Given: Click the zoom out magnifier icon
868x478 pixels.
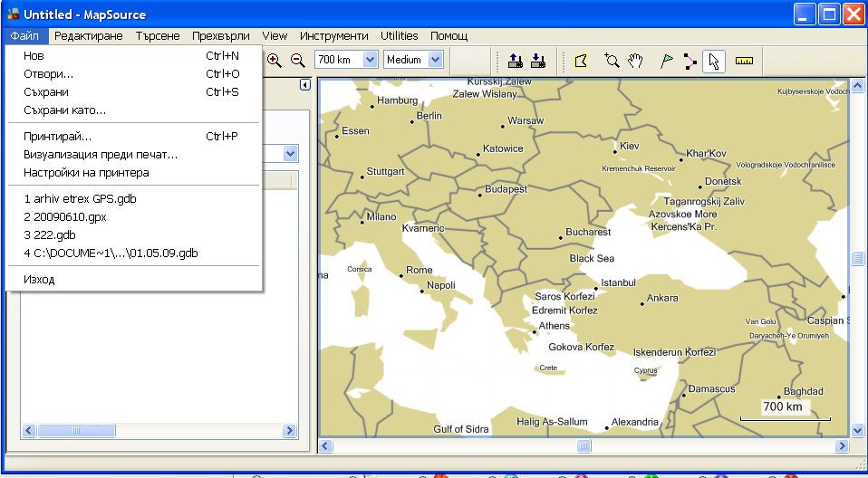Looking at the screenshot, I should pos(297,60).
